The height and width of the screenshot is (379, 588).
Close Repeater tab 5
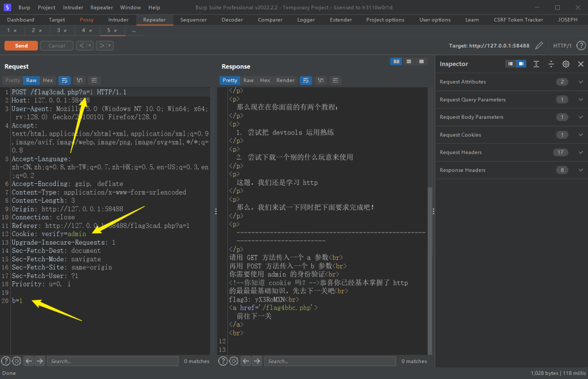point(115,31)
